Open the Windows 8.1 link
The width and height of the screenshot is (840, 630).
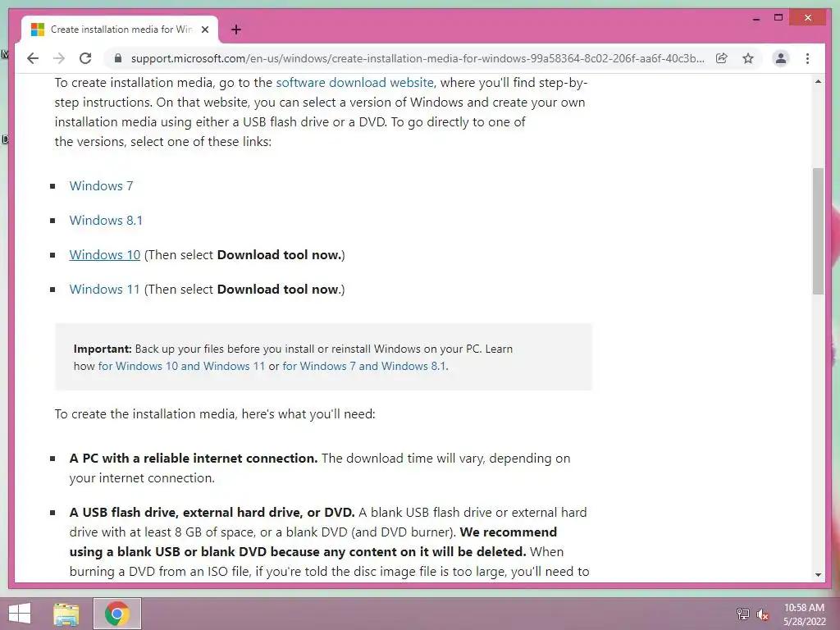pyautogui.click(x=106, y=220)
